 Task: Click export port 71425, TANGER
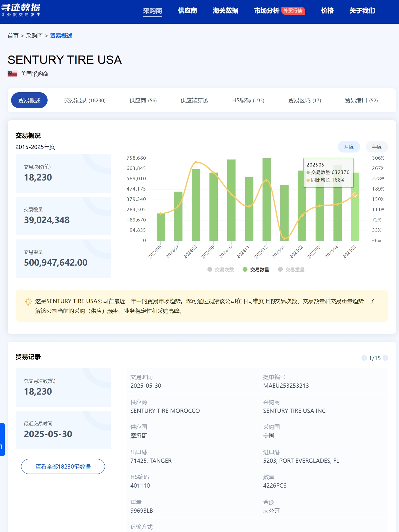[151, 461]
